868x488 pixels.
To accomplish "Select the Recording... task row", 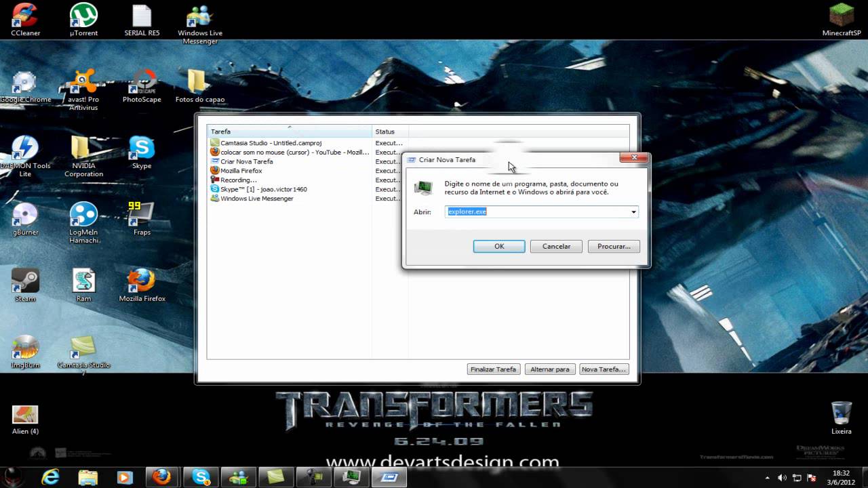I will pos(305,180).
